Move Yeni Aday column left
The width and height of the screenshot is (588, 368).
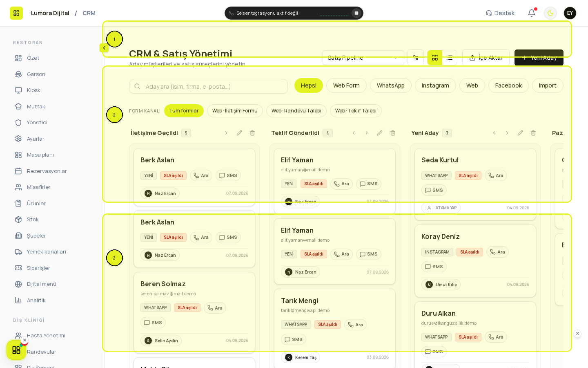tap(494, 133)
